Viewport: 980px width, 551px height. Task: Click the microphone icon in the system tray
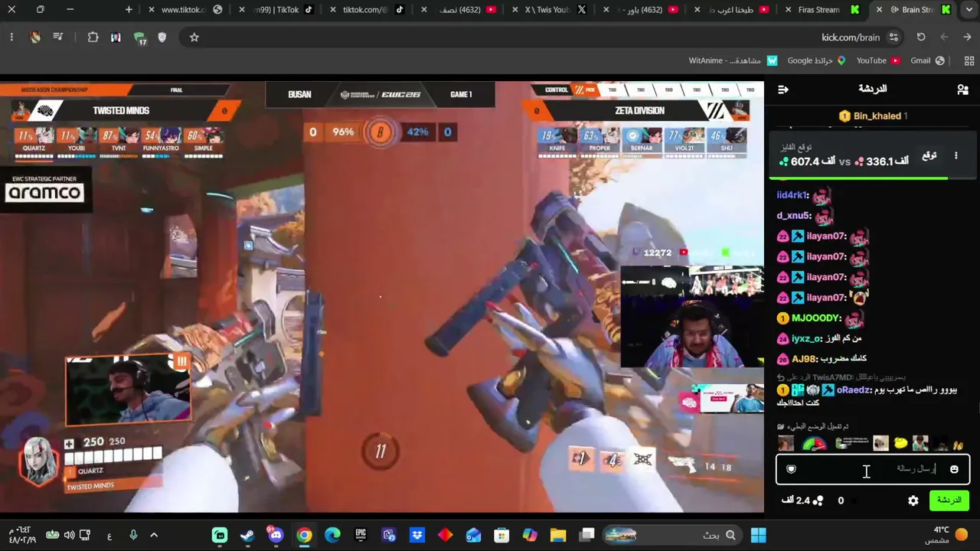[x=133, y=535]
